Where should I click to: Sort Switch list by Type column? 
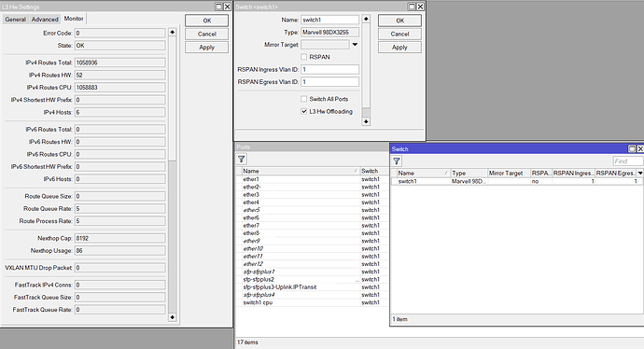tap(469, 174)
